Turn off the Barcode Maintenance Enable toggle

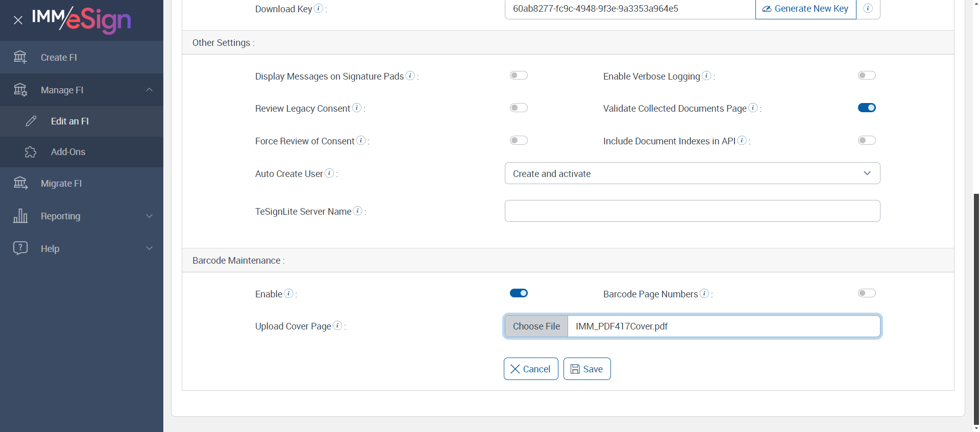point(519,293)
